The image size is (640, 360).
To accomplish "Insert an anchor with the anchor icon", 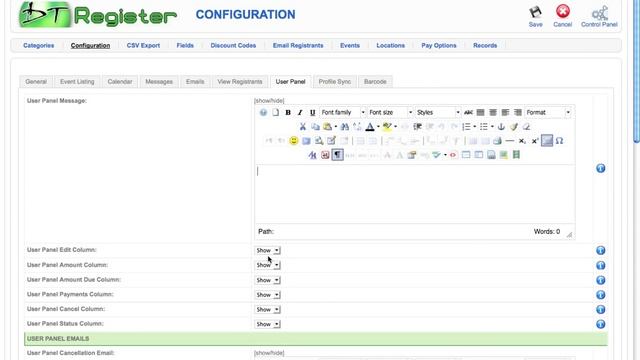I will [x=501, y=127].
